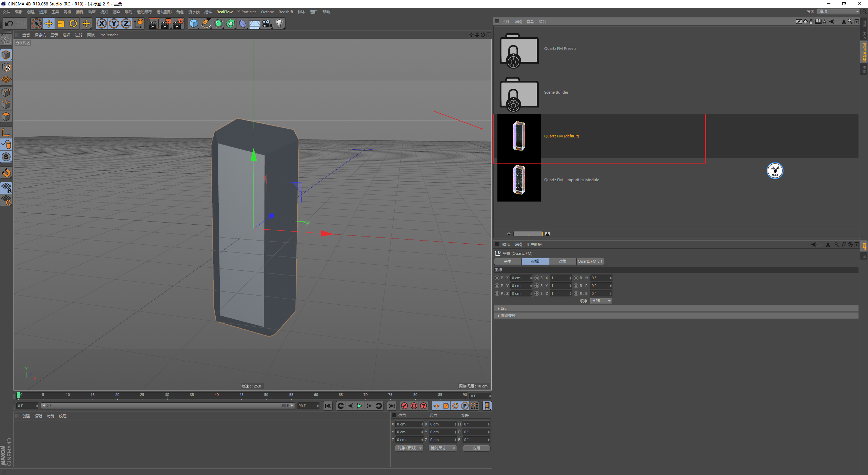Viewport: 868px width, 475px height.
Task: Click the Undo arrow icon
Action: [9, 23]
